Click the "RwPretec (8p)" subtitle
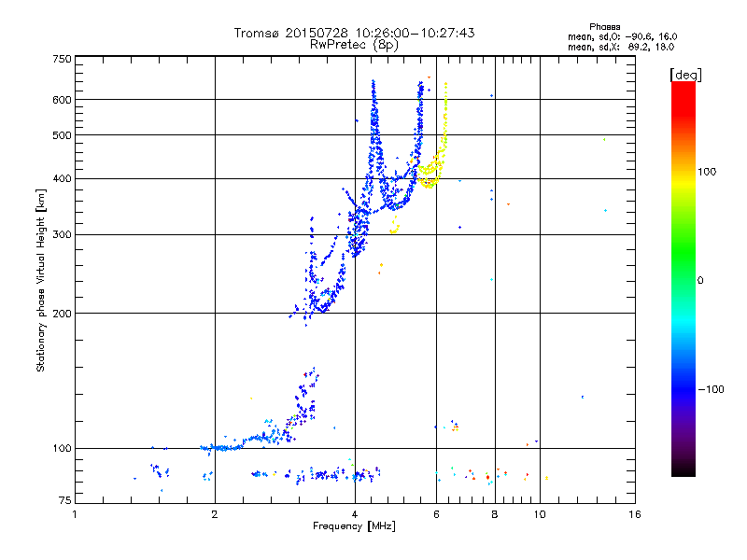This screenshot has width=747, height=560. [354, 45]
